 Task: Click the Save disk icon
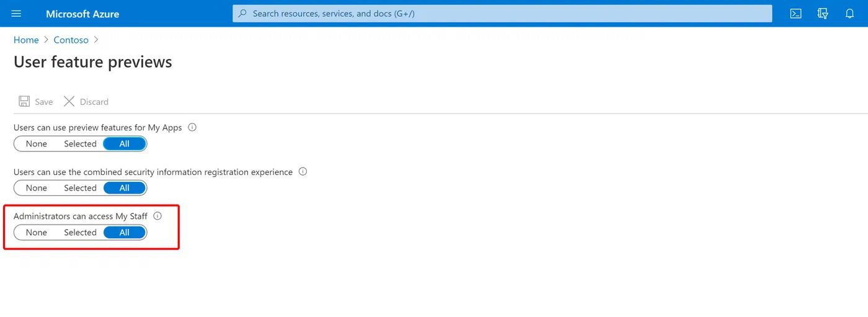point(24,101)
